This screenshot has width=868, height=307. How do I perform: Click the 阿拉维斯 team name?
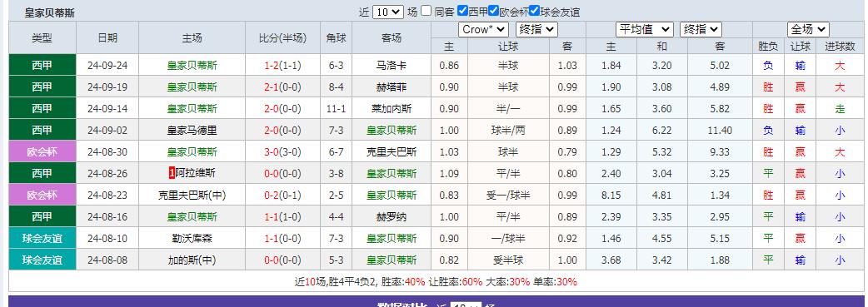[x=196, y=173]
